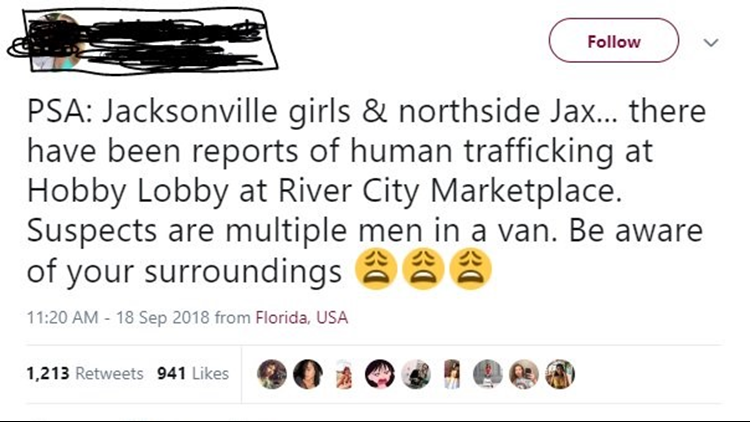Open the fifth liker avatar in the row

pos(416,374)
